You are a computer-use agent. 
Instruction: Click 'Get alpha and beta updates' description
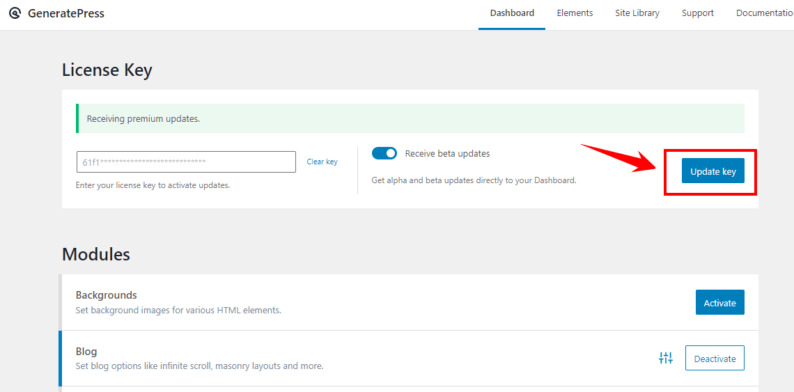[x=474, y=180]
